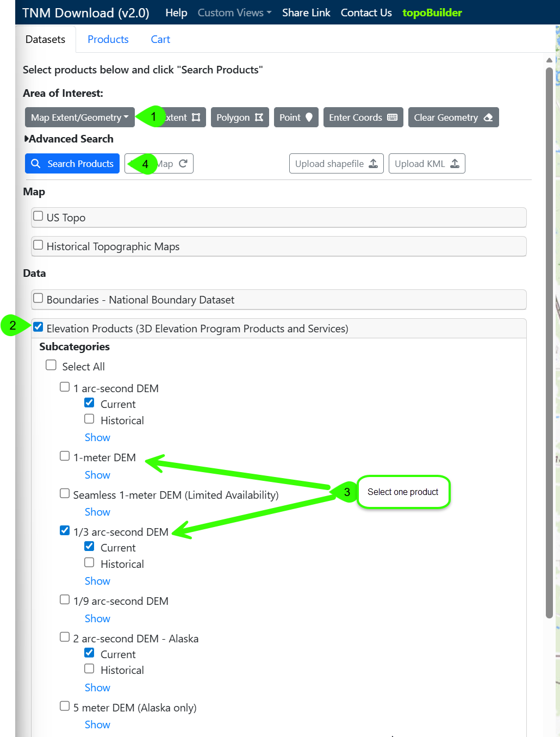560x737 pixels.
Task: Open Enter Coords keyboard icon button
Action: 392,117
